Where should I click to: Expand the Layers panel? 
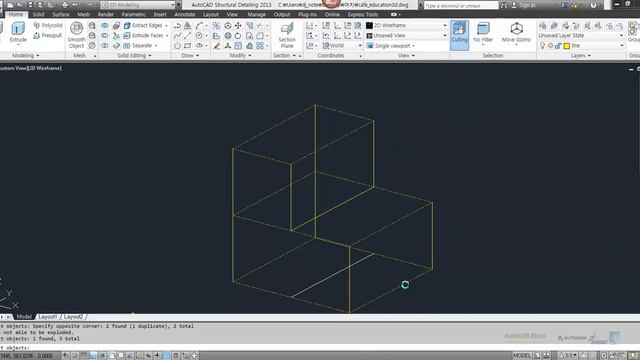pos(581,56)
